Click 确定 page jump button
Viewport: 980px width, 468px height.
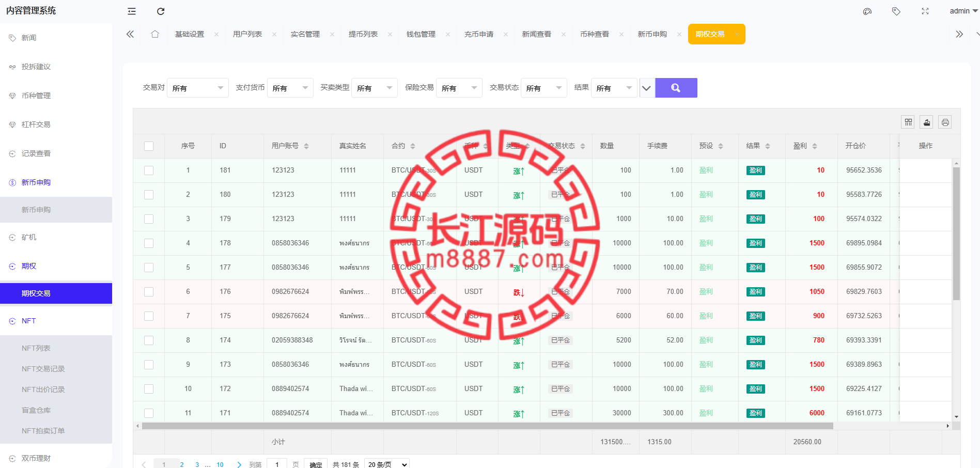316,464
